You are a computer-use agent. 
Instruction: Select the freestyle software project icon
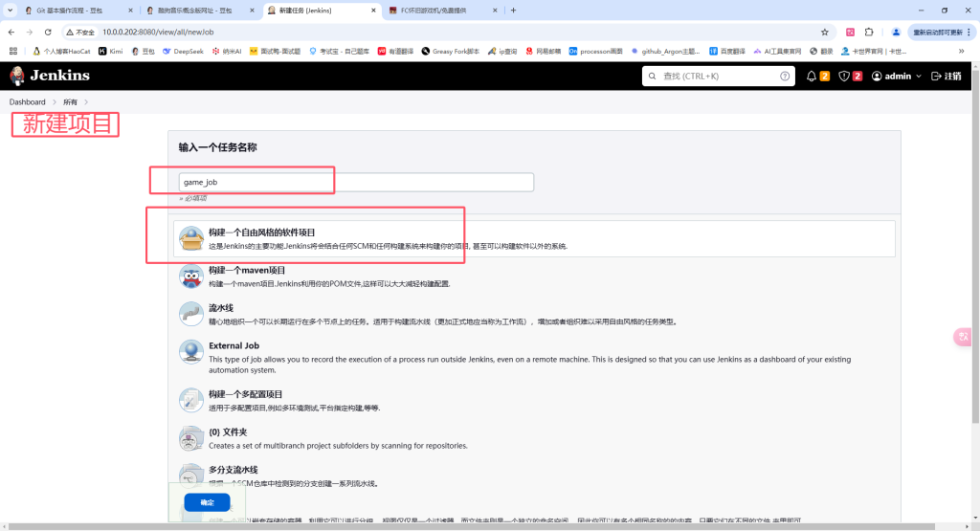click(x=191, y=239)
